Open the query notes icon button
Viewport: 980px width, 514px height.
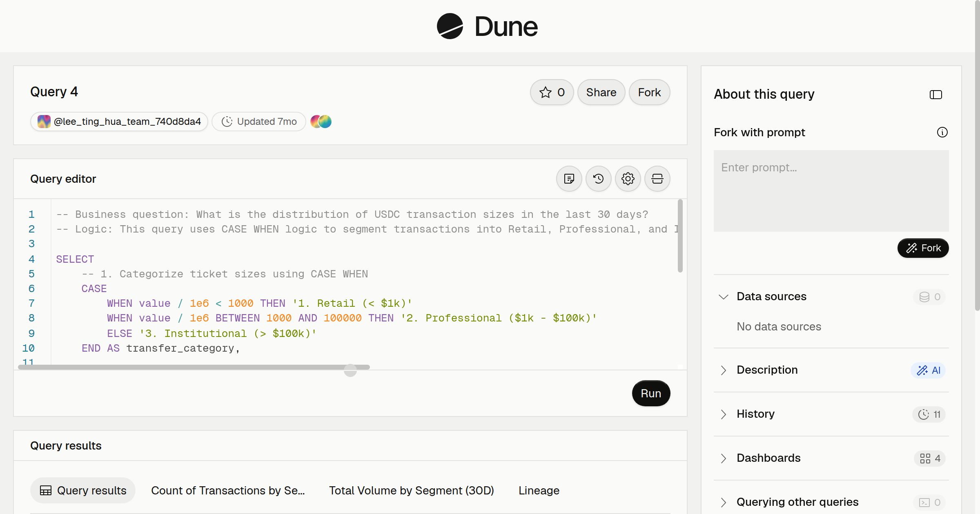click(x=569, y=179)
